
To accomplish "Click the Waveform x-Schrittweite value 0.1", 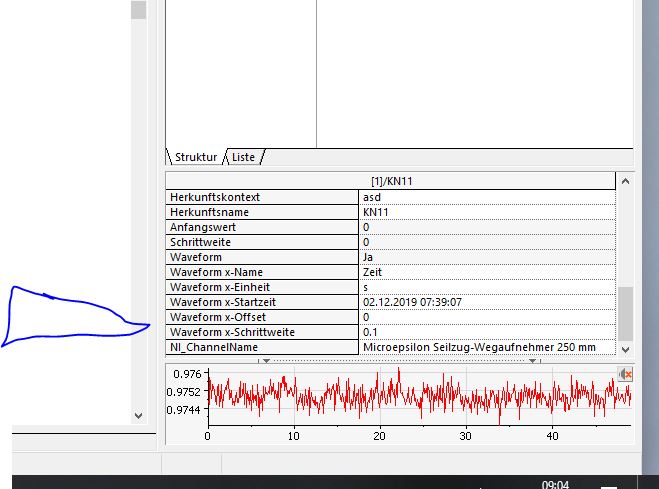I will (487, 332).
